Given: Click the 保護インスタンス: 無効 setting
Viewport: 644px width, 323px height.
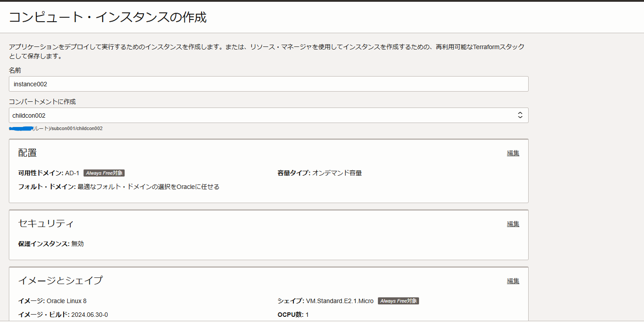Looking at the screenshot, I should pos(50,243).
